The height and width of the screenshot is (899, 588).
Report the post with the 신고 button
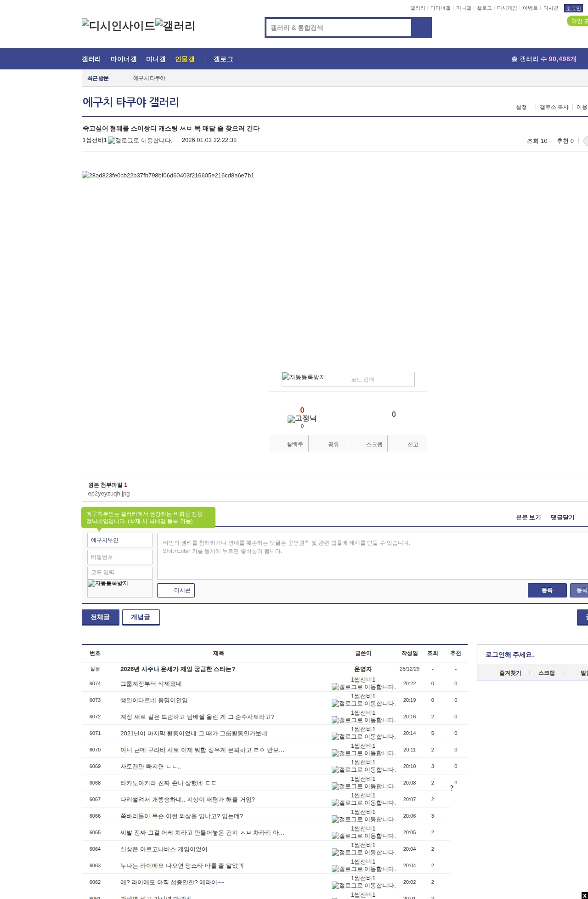(407, 444)
